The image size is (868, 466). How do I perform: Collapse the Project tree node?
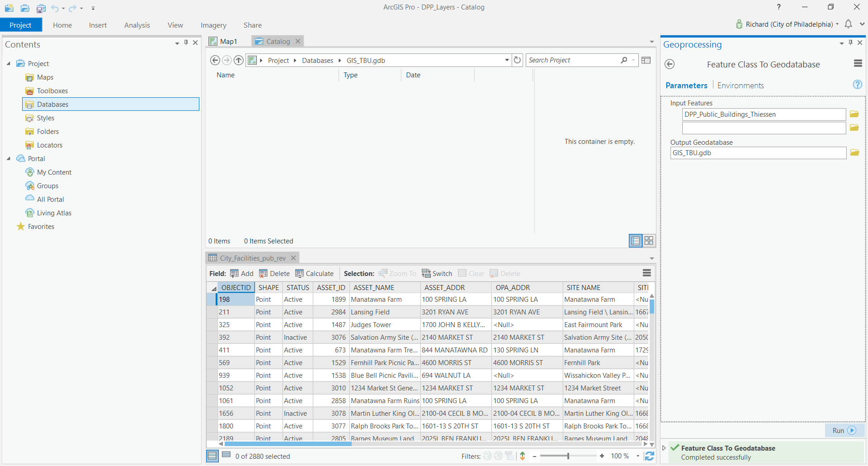(x=9, y=63)
